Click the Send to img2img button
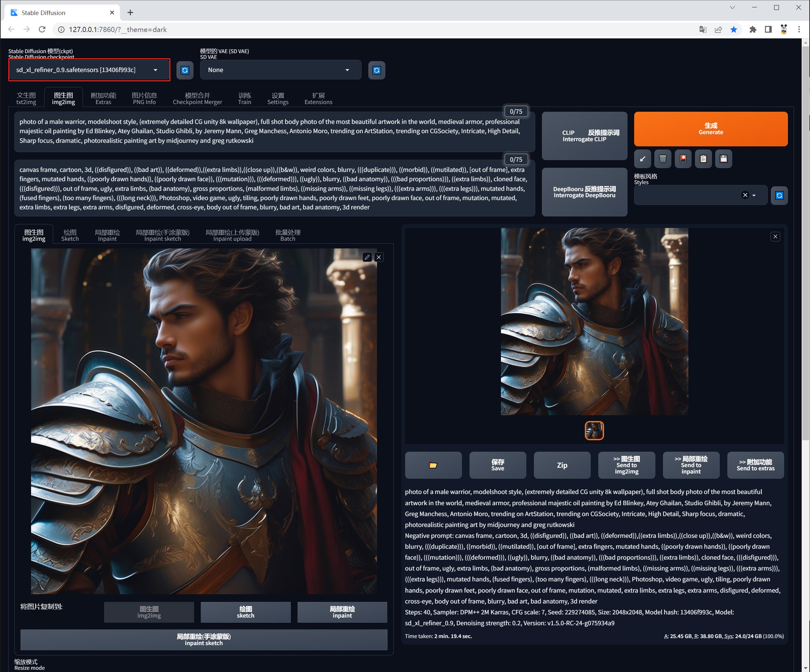810x672 pixels. [626, 465]
